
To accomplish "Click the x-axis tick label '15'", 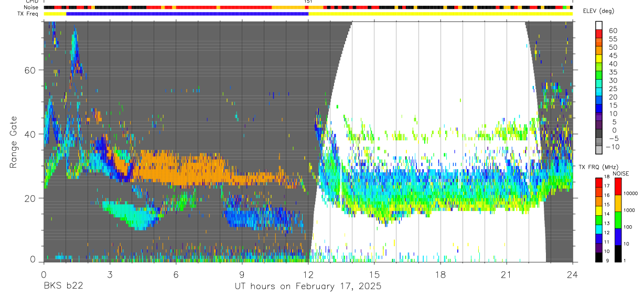I will [374, 275].
